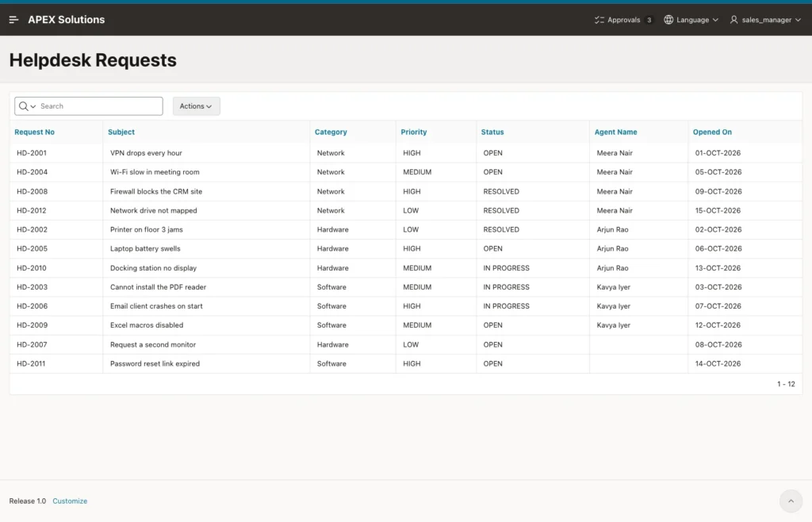Open the Approvals menu item
Screen dimensions: 812x522
coord(623,20)
